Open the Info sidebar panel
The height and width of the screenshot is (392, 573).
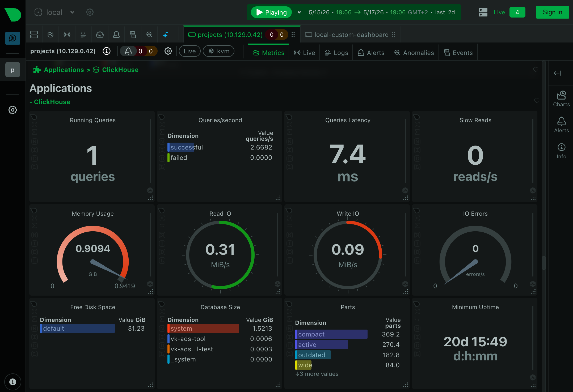[x=561, y=151]
